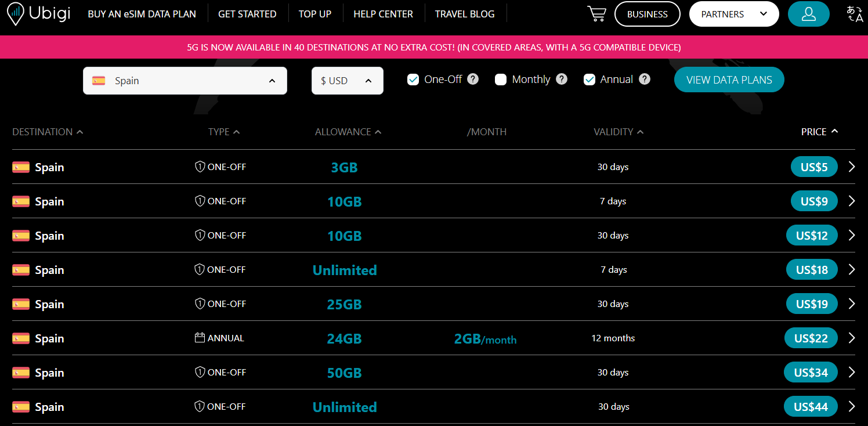
Task: Click Spain flag in 3GB row
Action: (x=21, y=167)
